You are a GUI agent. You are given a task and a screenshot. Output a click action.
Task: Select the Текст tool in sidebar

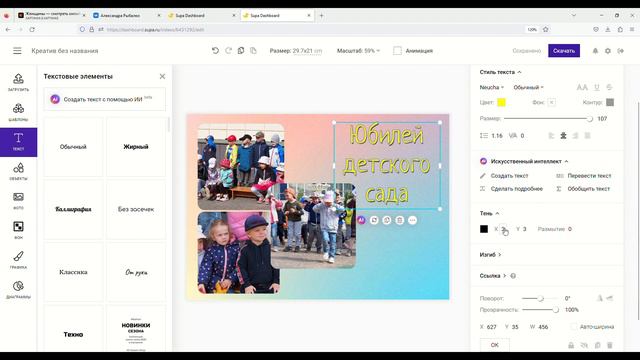point(18,142)
